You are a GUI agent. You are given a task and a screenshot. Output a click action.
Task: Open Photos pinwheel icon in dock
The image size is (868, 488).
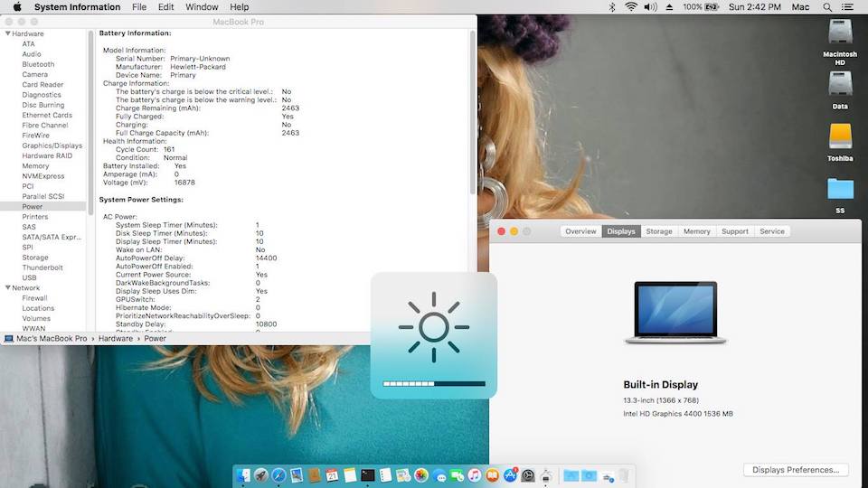(x=421, y=475)
